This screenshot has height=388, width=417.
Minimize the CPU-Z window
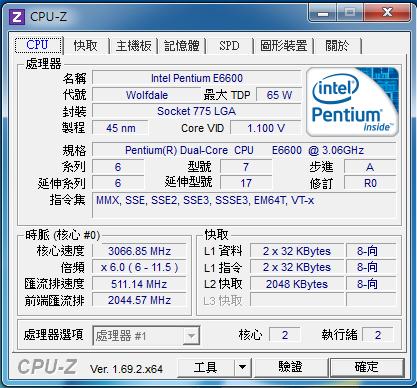tap(322, 13)
